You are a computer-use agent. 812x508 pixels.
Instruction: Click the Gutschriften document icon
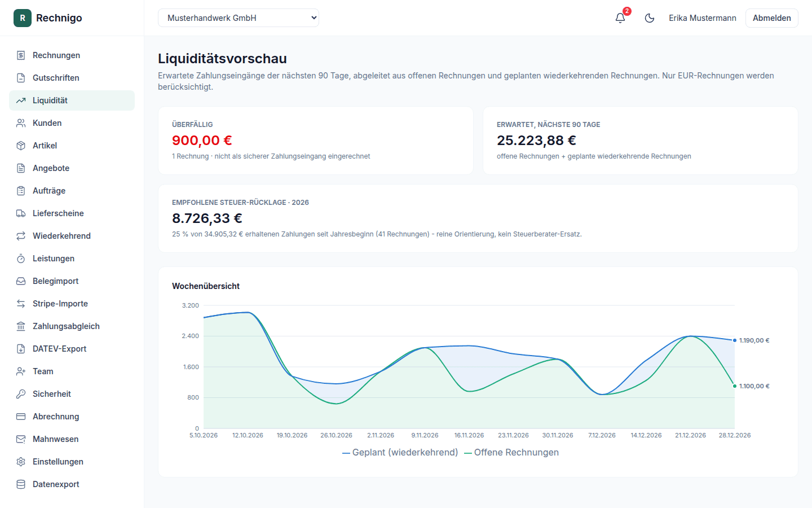pyautogui.click(x=21, y=78)
